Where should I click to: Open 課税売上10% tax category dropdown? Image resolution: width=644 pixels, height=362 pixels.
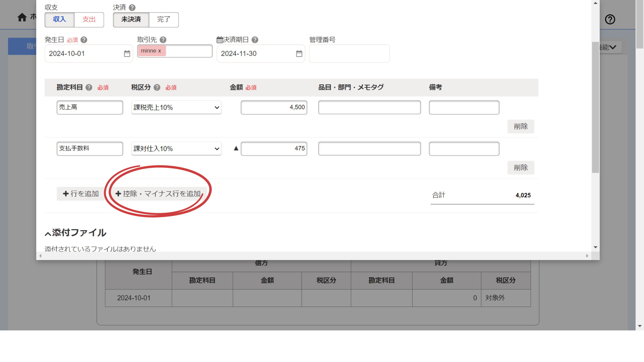click(x=176, y=107)
